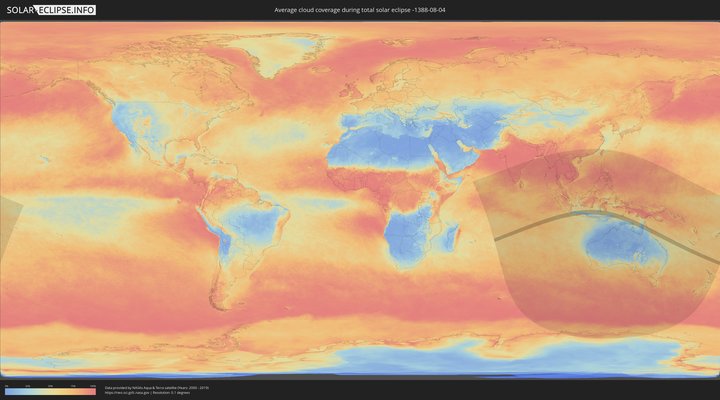Click the shaded eclipse region over Indian Ocean
The height and width of the screenshot is (400, 720).
[530, 270]
